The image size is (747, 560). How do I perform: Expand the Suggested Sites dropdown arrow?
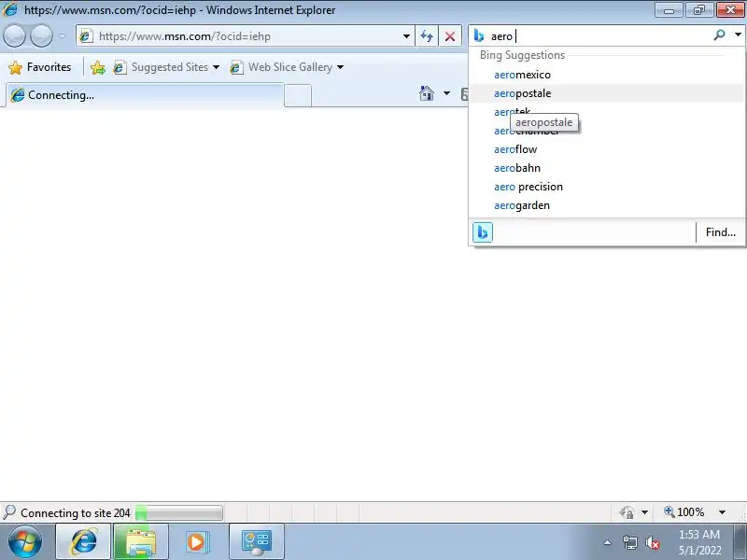pyautogui.click(x=217, y=67)
